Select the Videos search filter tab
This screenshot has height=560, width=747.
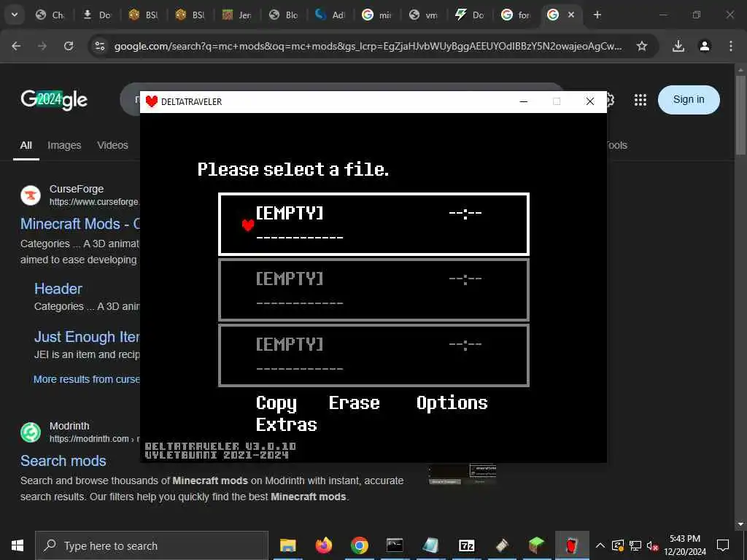point(113,145)
